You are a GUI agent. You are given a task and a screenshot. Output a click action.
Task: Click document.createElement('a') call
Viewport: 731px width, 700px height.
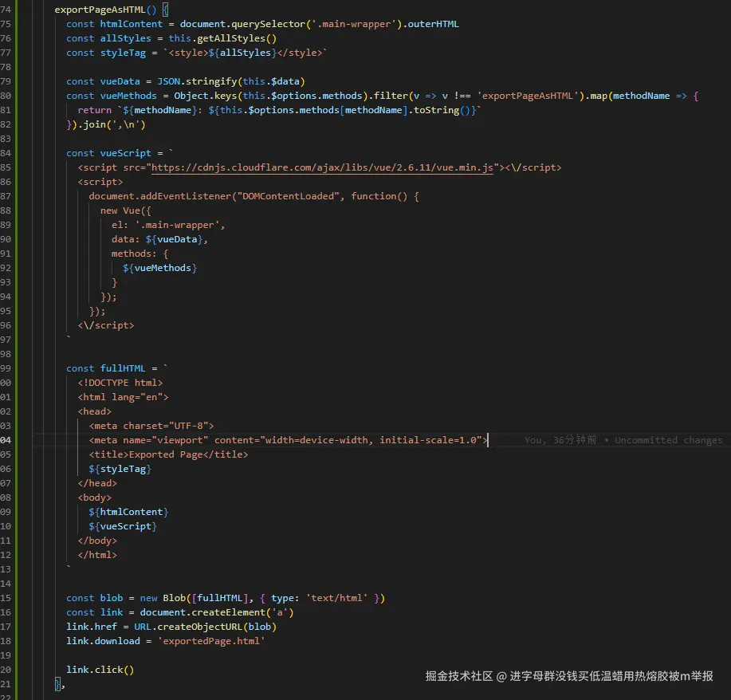click(217, 612)
